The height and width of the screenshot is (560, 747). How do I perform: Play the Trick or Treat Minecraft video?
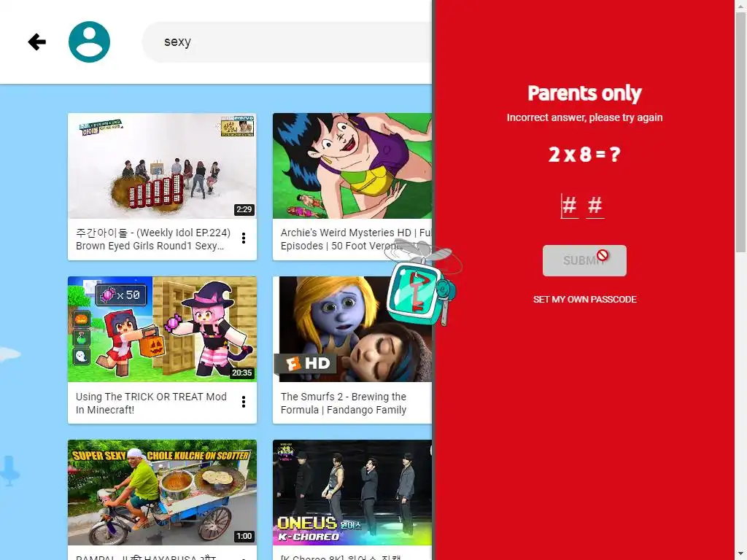click(162, 329)
